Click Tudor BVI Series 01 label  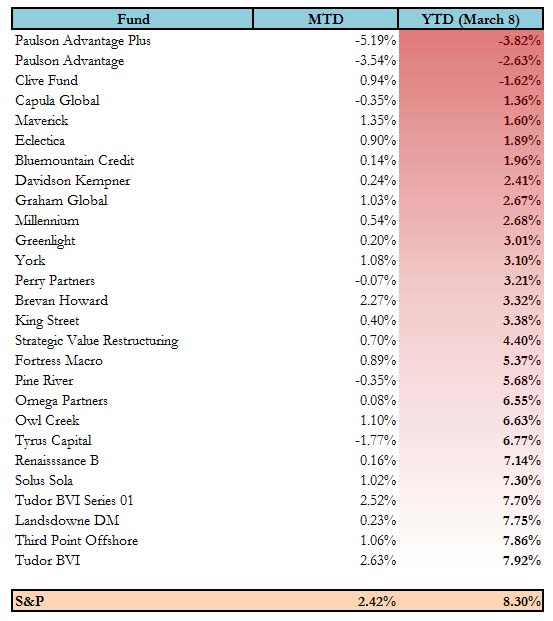(x=74, y=500)
